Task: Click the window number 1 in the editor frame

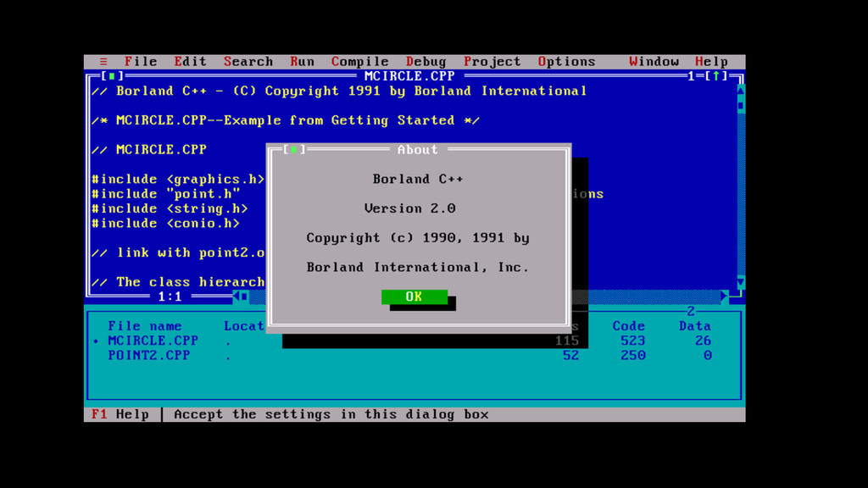Action: click(691, 75)
